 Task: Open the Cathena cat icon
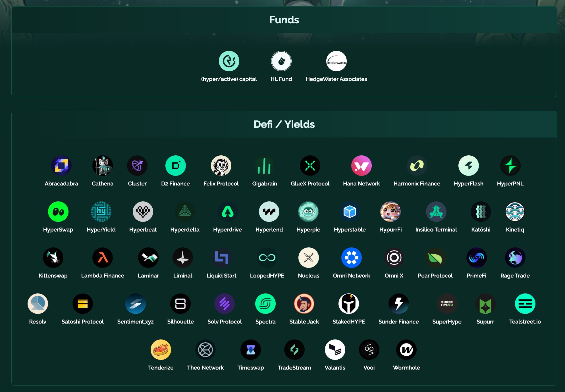[x=103, y=166]
